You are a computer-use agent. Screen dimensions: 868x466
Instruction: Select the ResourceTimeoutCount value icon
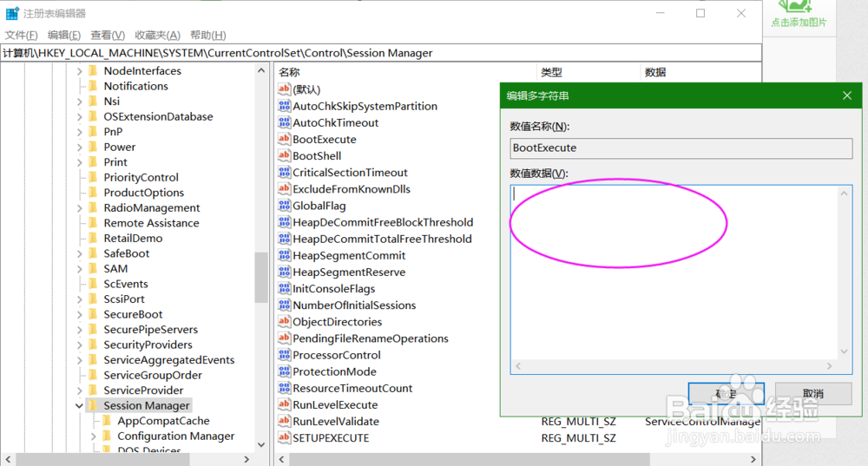coord(284,388)
